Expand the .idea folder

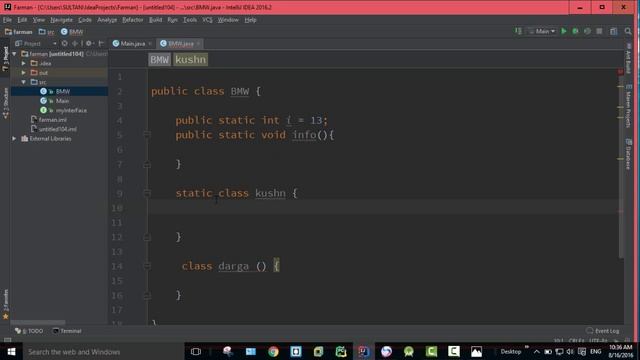pos(24,63)
